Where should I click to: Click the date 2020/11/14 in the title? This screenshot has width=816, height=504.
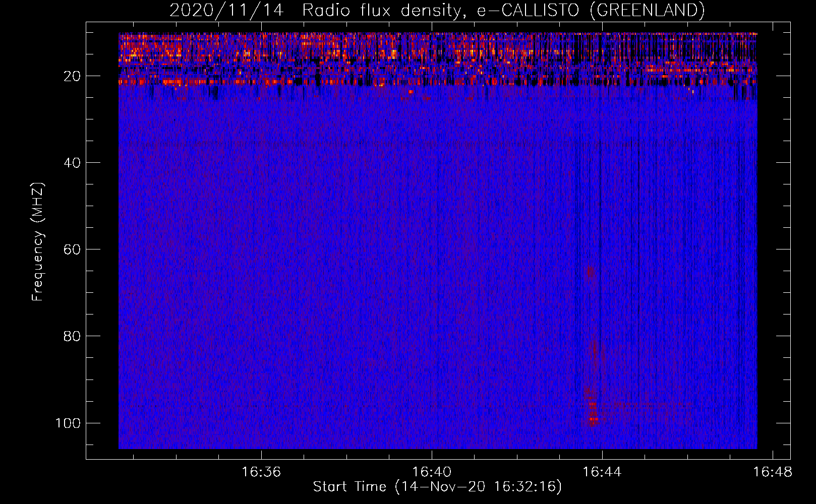[226, 10]
